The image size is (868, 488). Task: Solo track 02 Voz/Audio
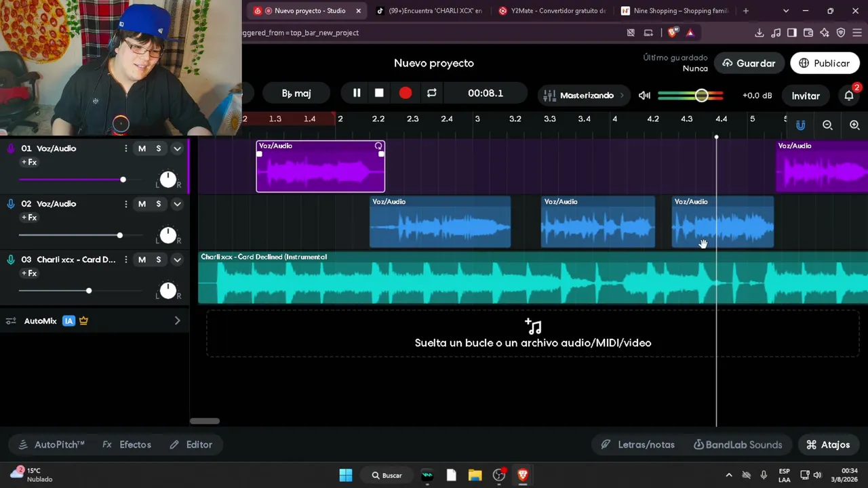pyautogui.click(x=159, y=204)
